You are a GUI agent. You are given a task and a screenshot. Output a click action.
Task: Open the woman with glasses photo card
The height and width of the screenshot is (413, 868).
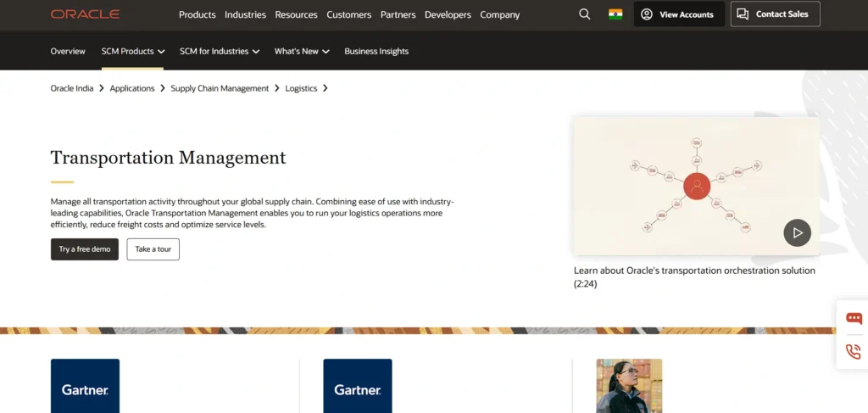tap(629, 386)
